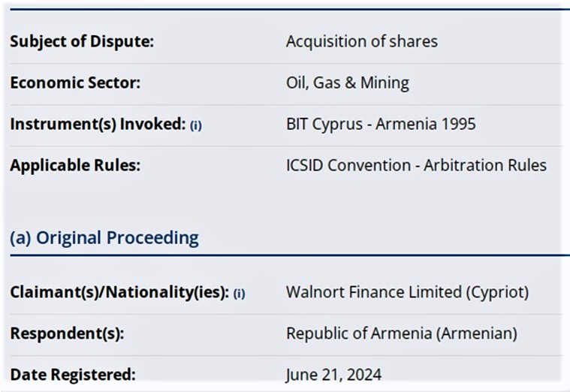Click the "Instrument(s) Invoked:" label text

point(98,124)
